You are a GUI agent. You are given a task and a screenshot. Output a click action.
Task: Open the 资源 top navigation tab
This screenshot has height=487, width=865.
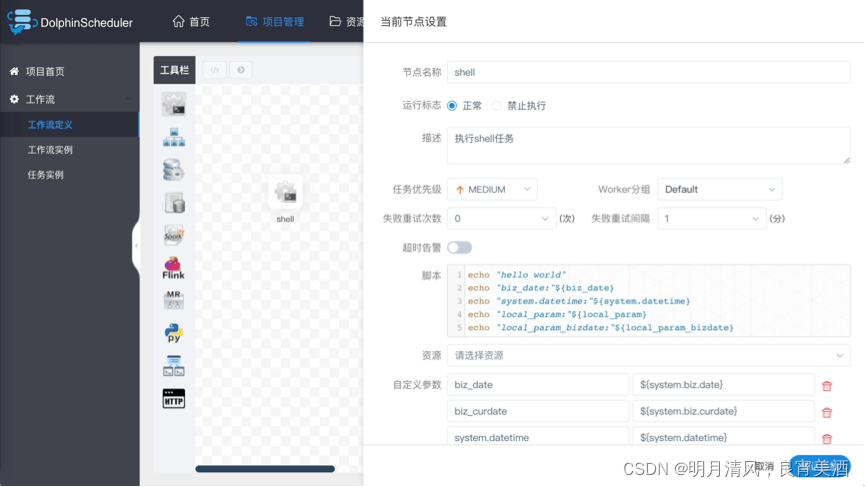[x=346, y=22]
